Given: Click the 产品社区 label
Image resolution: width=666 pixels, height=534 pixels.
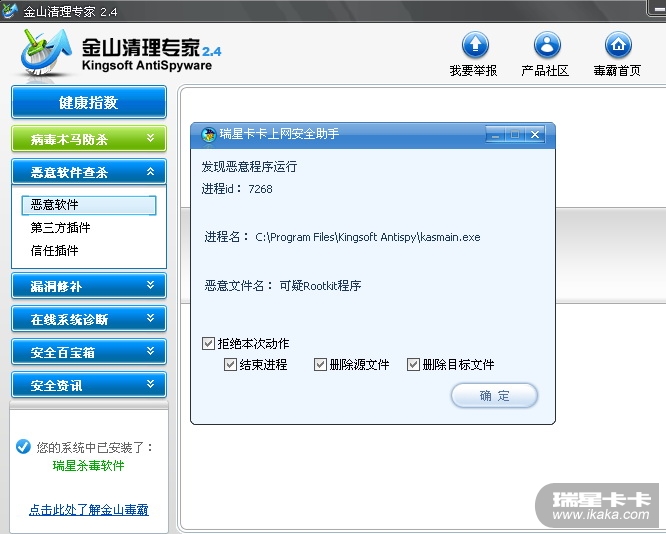Looking at the screenshot, I should tap(545, 71).
